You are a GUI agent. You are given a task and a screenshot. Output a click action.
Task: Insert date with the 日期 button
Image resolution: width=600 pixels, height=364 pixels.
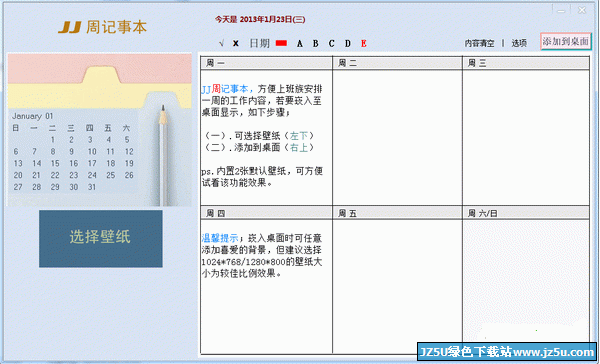tap(259, 43)
